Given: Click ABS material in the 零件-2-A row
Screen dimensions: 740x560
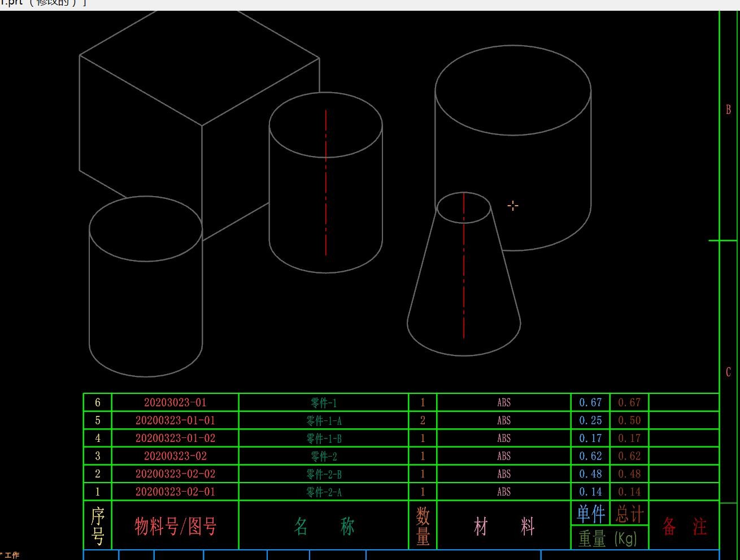Looking at the screenshot, I should (x=504, y=492).
